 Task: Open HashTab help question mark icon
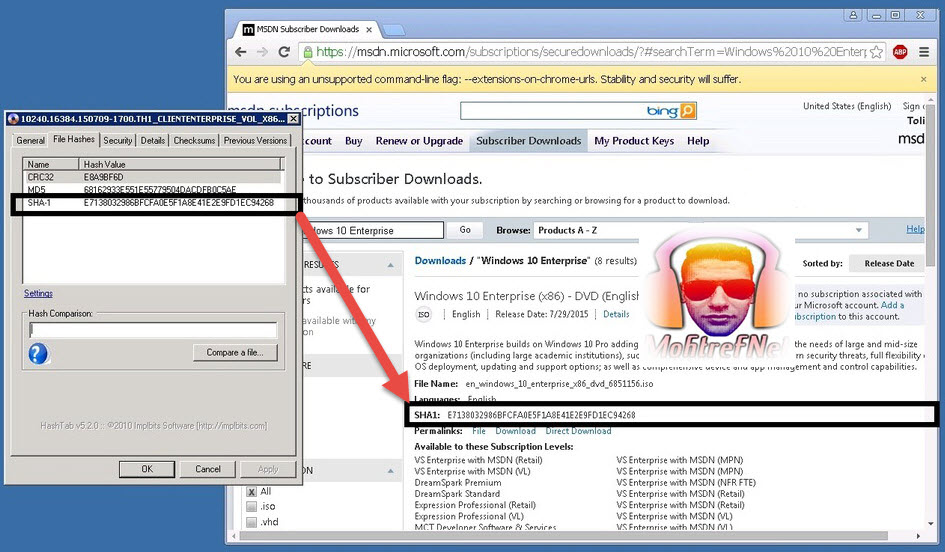click(38, 353)
